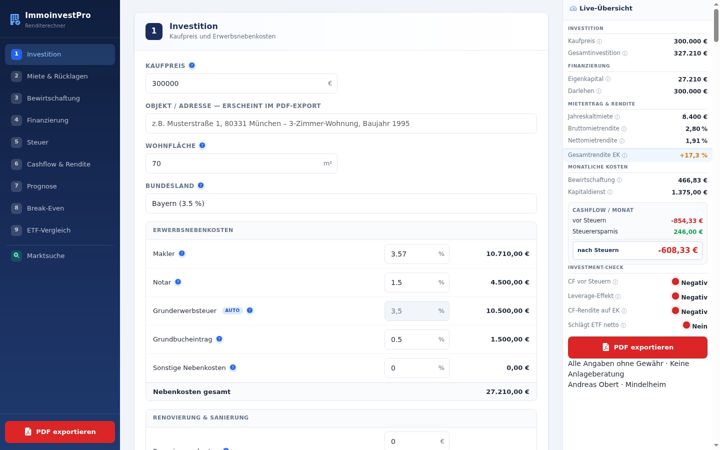Edit the Grundbucheintrag percentage field
The image size is (720, 450).
click(416, 339)
